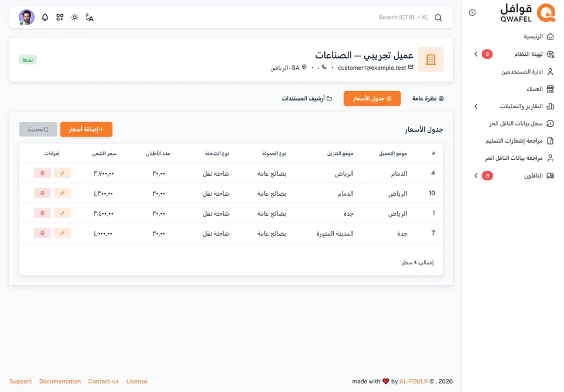Click the customer building icon
Screen dimensions: 564x392
[431, 59]
